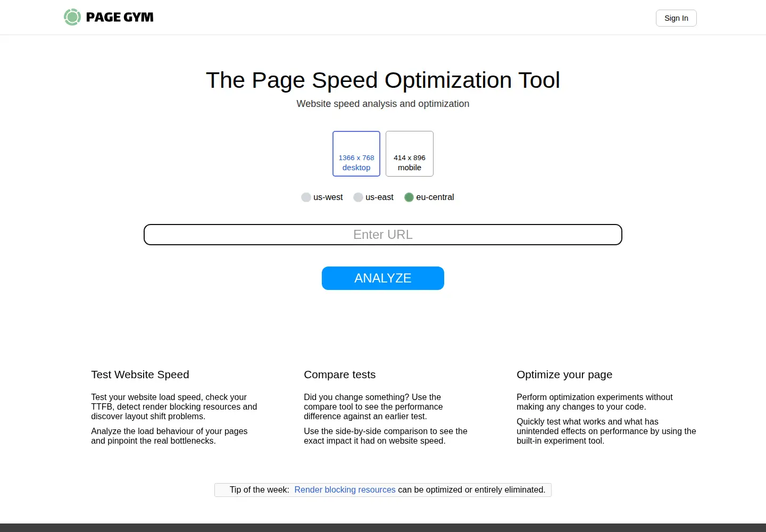Choose the us-west region
This screenshot has height=532, width=766.
coord(322,197)
